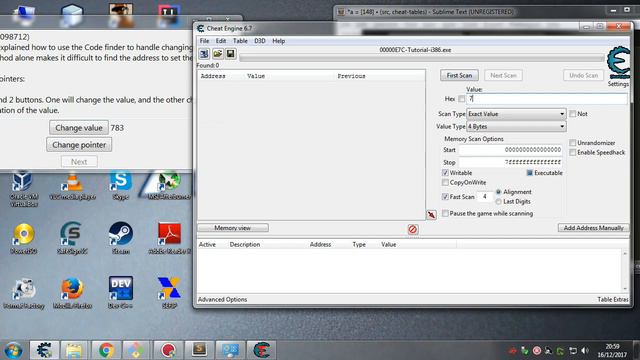Open Google Chrome from the taskbar

pyautogui.click(x=106, y=350)
